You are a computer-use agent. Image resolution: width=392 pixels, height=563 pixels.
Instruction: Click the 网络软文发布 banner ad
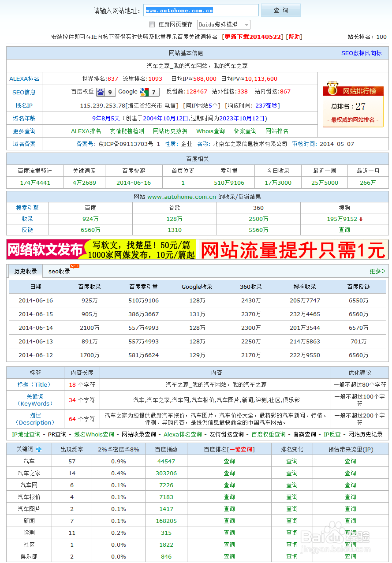click(x=101, y=250)
